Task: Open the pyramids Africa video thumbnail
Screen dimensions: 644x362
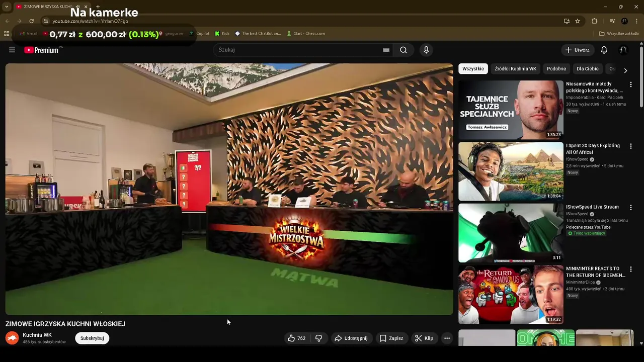Action: pyautogui.click(x=511, y=171)
